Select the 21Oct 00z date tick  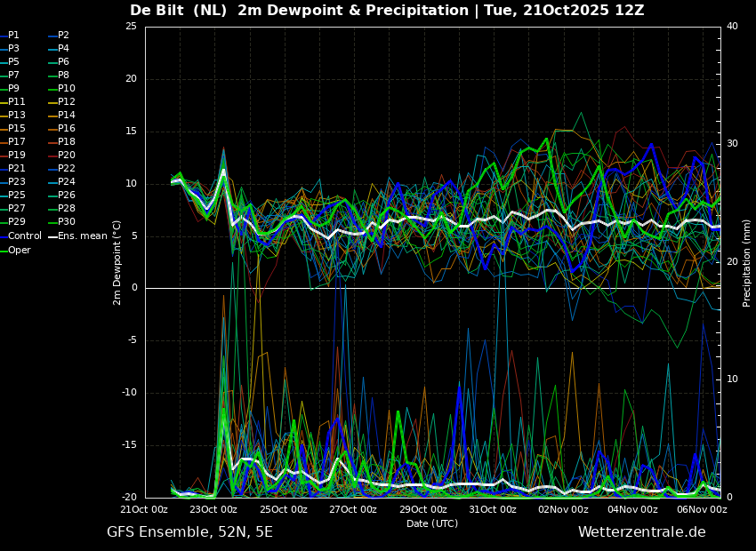pos(144,510)
